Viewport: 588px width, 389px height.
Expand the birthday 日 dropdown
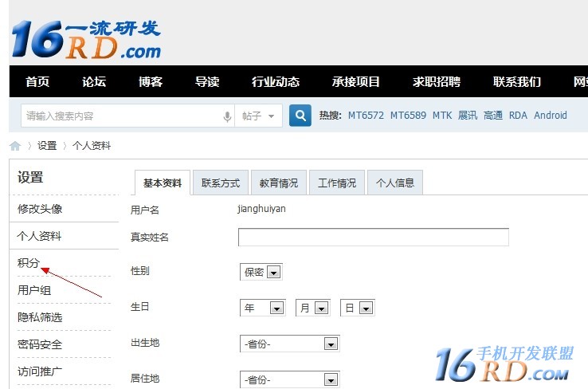click(358, 308)
